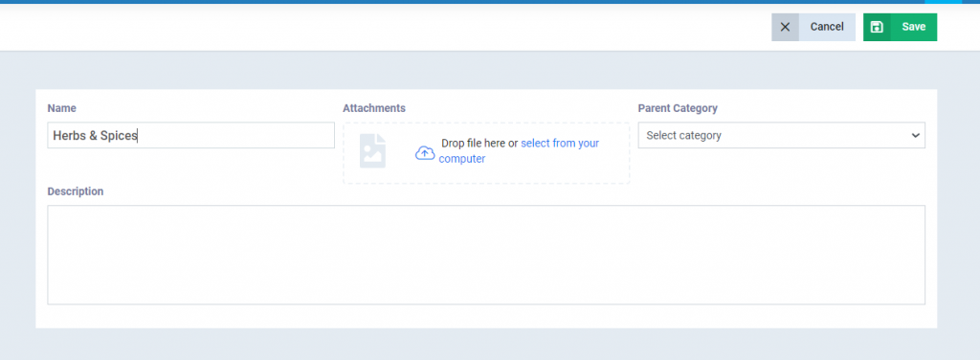This screenshot has width=980, height=360.
Task: Click the Description label
Action: (76, 191)
